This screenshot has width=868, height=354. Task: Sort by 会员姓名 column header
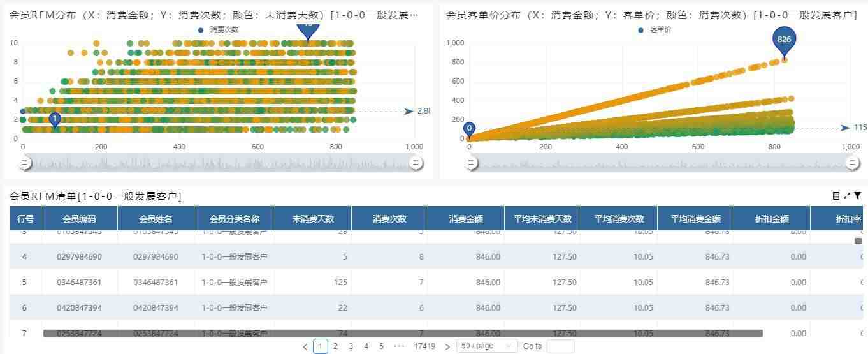coord(156,219)
